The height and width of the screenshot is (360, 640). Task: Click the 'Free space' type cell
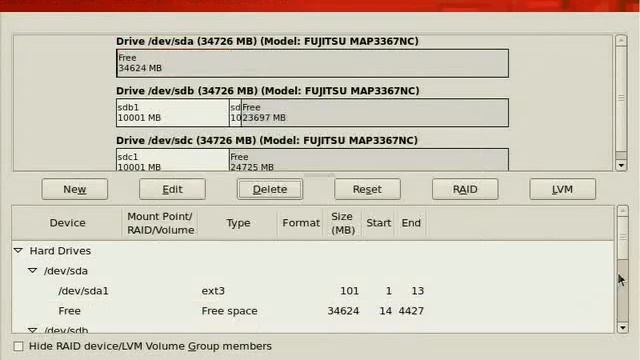click(229, 311)
